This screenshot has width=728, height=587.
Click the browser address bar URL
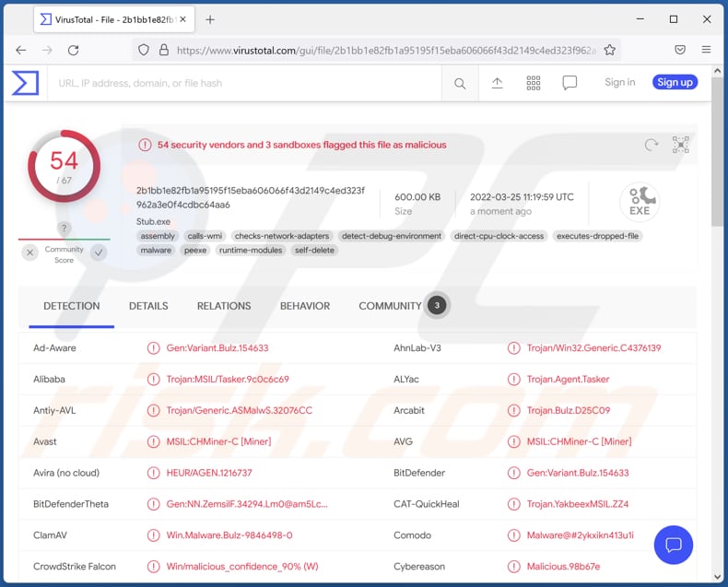click(387, 50)
